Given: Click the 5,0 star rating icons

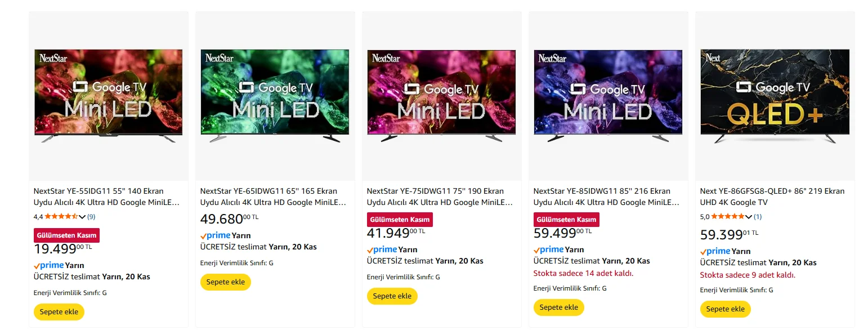Looking at the screenshot, I should tap(727, 216).
